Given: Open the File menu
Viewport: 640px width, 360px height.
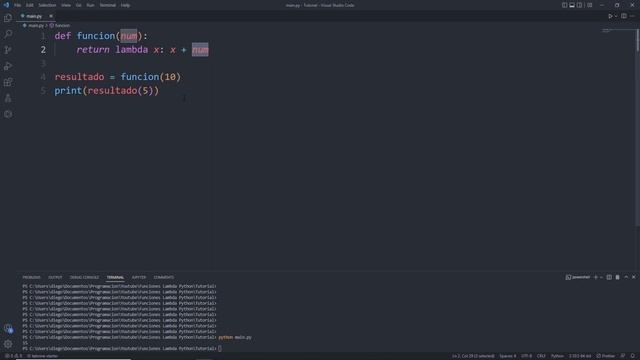Looking at the screenshot, I should pos(18,5).
